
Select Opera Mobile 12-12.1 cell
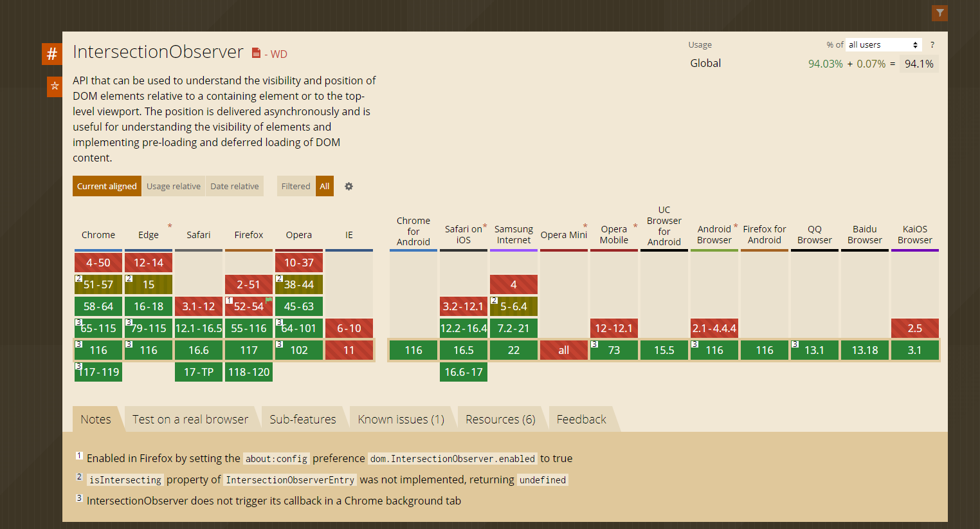coord(614,328)
